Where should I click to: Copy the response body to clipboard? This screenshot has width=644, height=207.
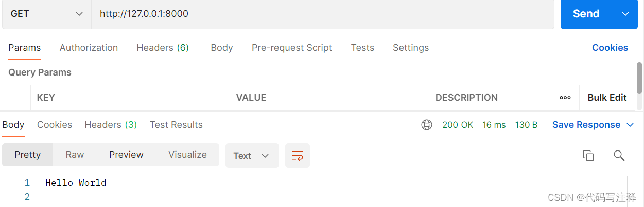588,156
